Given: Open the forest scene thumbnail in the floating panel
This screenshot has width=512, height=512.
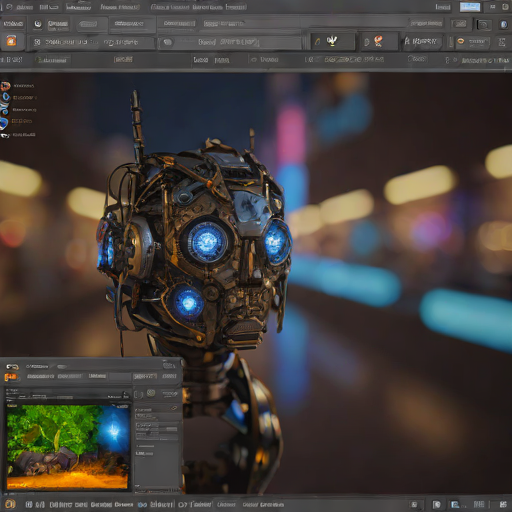Looking at the screenshot, I should [x=68, y=447].
